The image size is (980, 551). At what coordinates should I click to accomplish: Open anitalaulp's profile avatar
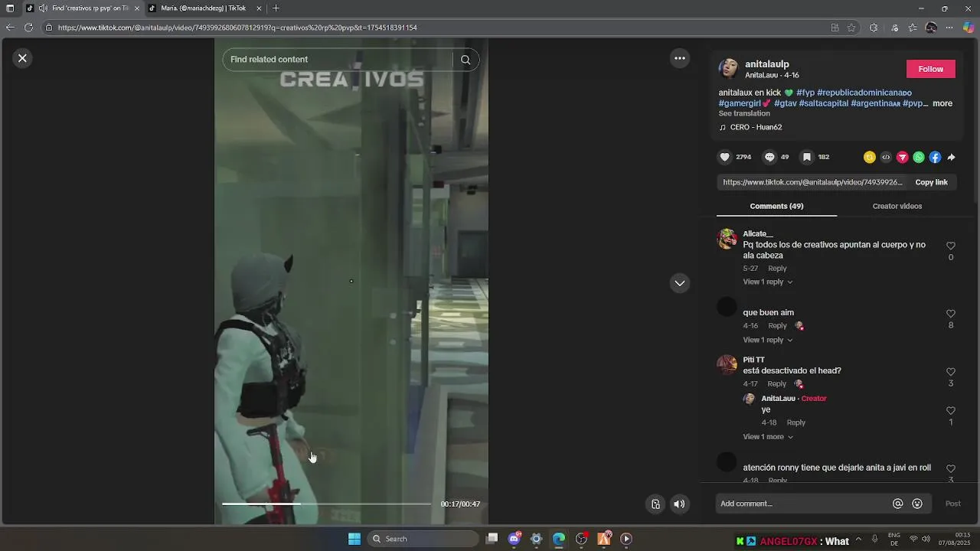(728, 69)
